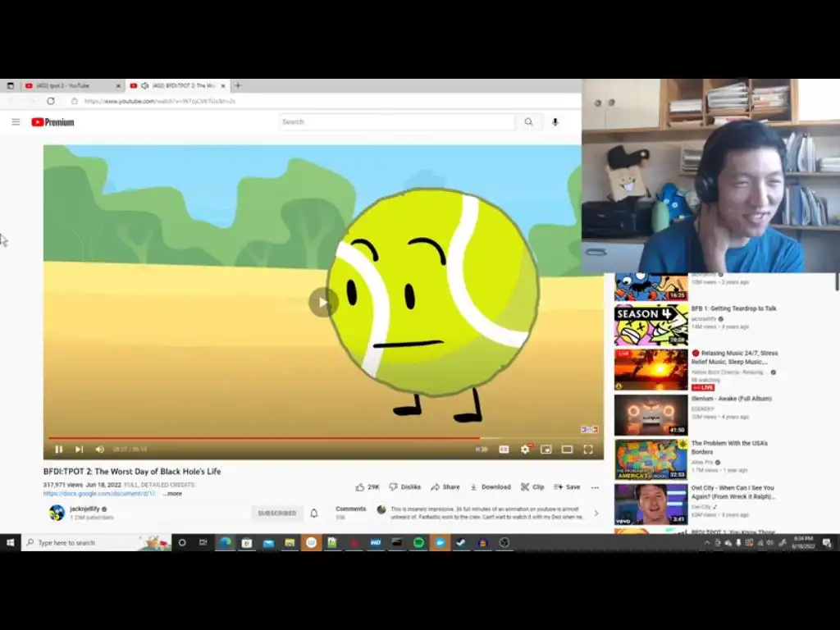Expand the description with ...more

(172, 494)
